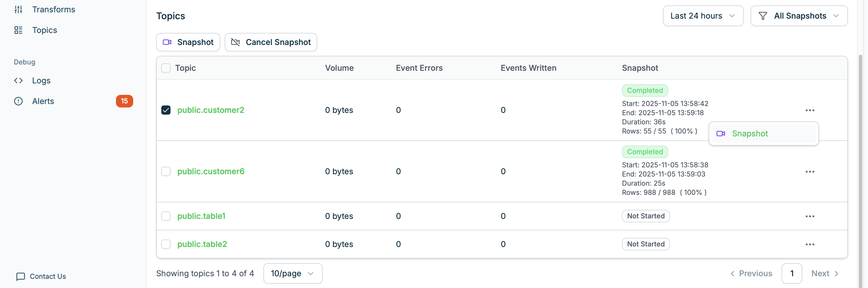
Task: Open three-dot menu for public.table1 row
Action: pyautogui.click(x=810, y=216)
